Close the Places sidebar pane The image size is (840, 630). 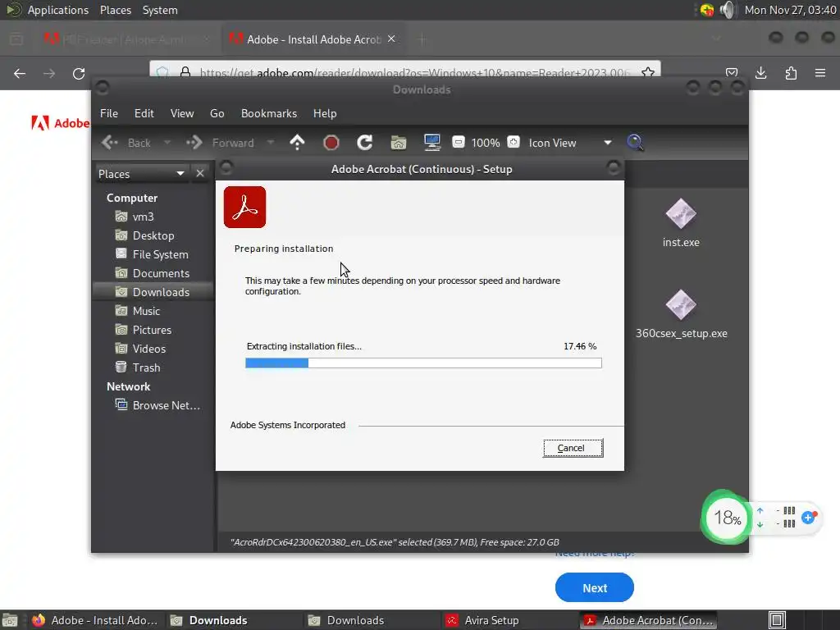200,174
